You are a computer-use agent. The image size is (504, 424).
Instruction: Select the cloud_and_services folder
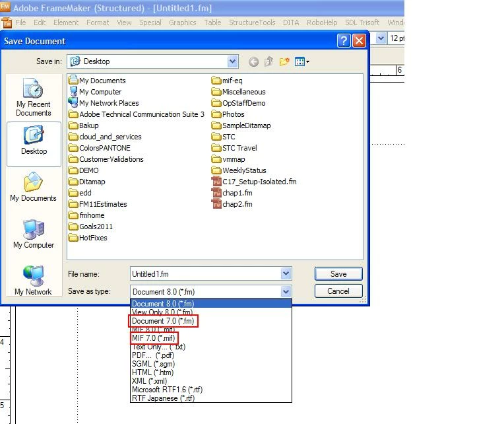pyautogui.click(x=105, y=137)
